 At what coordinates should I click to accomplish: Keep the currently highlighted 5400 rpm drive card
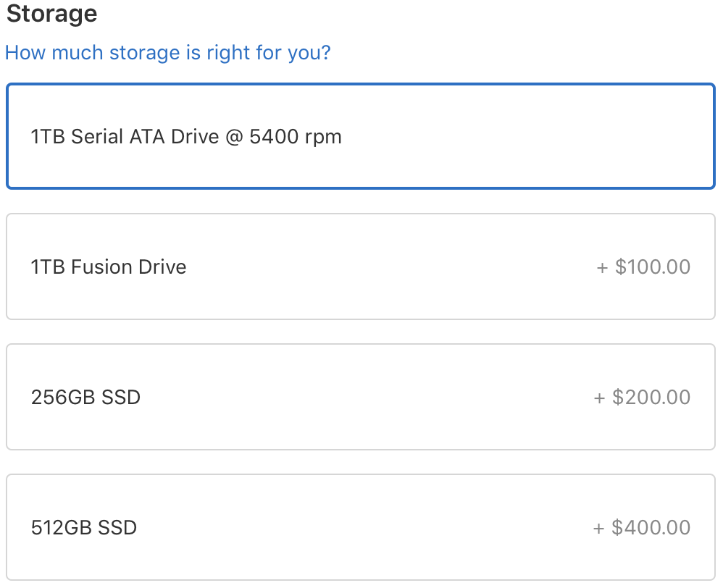pyautogui.click(x=507, y=137)
